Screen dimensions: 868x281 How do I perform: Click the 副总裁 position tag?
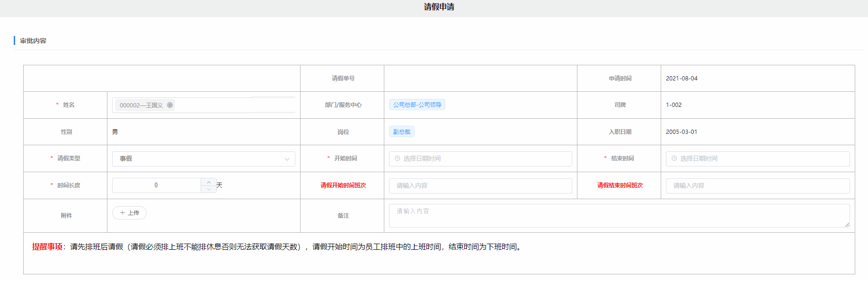tap(401, 132)
